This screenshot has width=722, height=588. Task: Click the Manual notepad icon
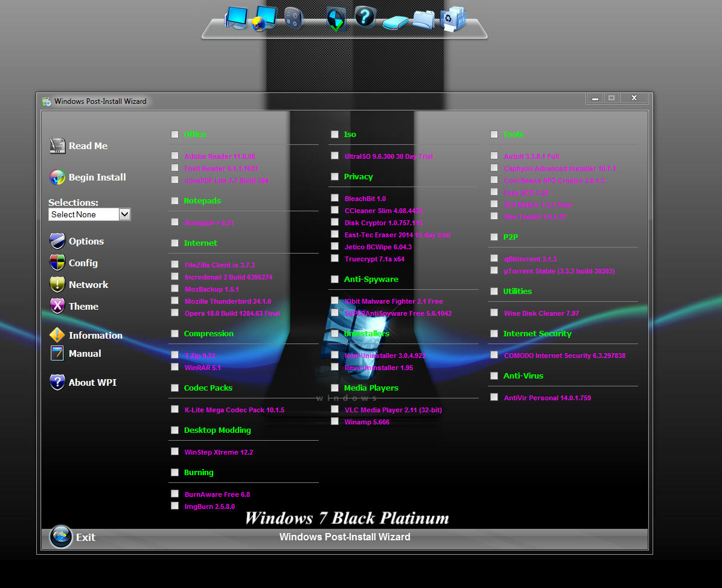coord(57,353)
